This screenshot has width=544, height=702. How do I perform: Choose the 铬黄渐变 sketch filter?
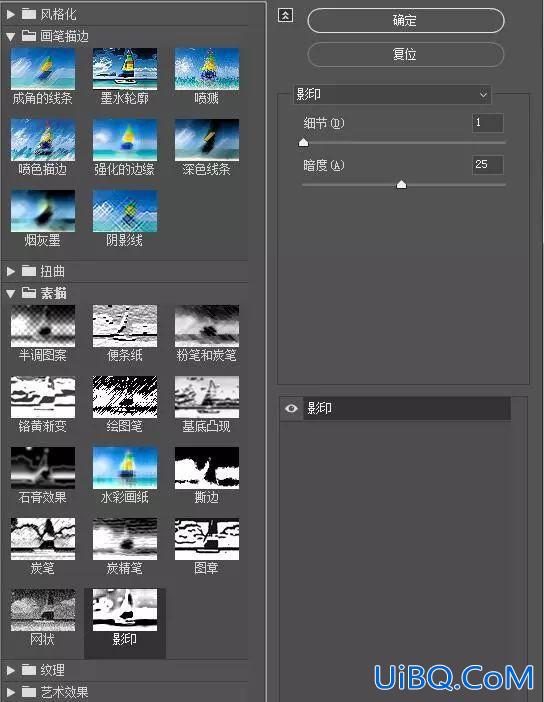click(x=43, y=397)
